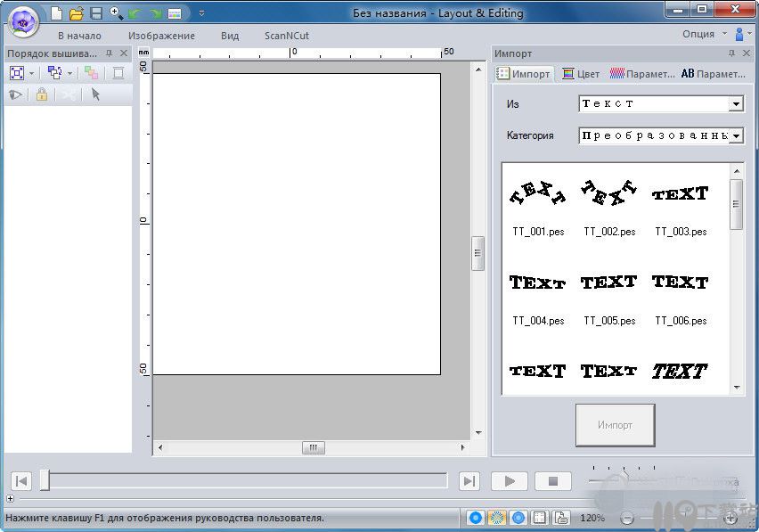Open the ScanNCut tab
Viewport: 759px width, 532px height.
pyautogui.click(x=287, y=36)
